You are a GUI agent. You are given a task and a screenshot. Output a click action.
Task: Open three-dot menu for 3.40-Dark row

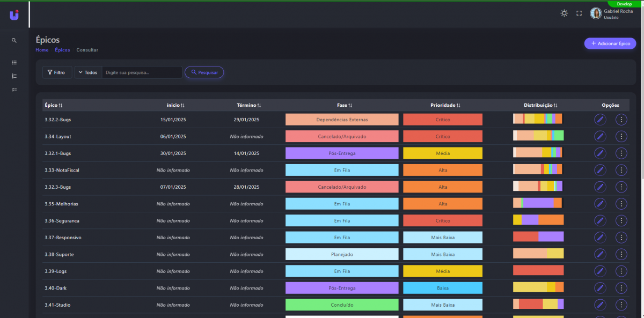pyautogui.click(x=621, y=288)
